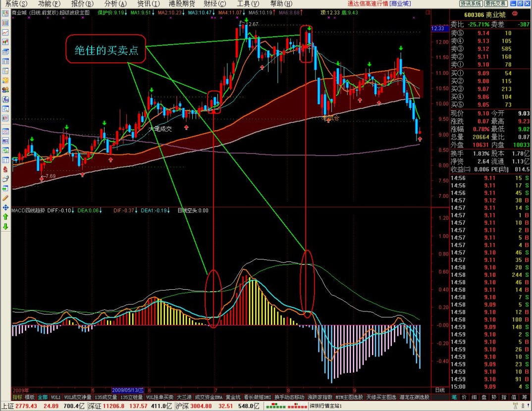Select the 势 tab under tick list
Viewport: 532px width, 411px height.
pyautogui.click(x=494, y=397)
